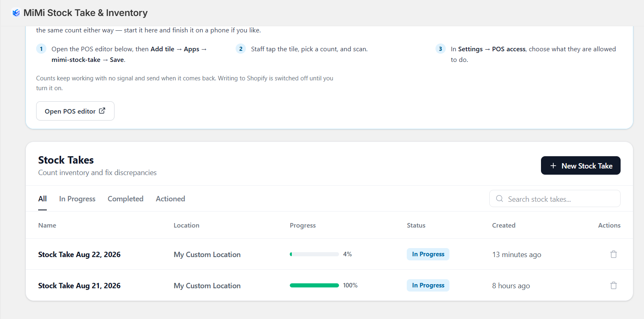Click the external link icon on Open POS editor
Image resolution: width=644 pixels, height=319 pixels.
pyautogui.click(x=102, y=111)
